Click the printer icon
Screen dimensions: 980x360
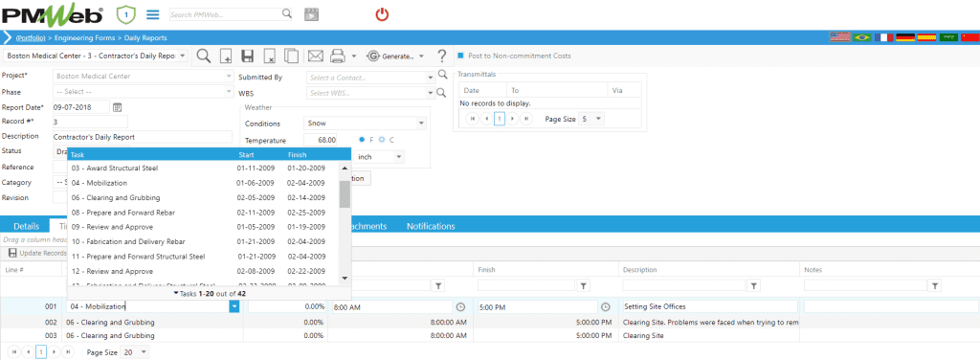(x=338, y=56)
